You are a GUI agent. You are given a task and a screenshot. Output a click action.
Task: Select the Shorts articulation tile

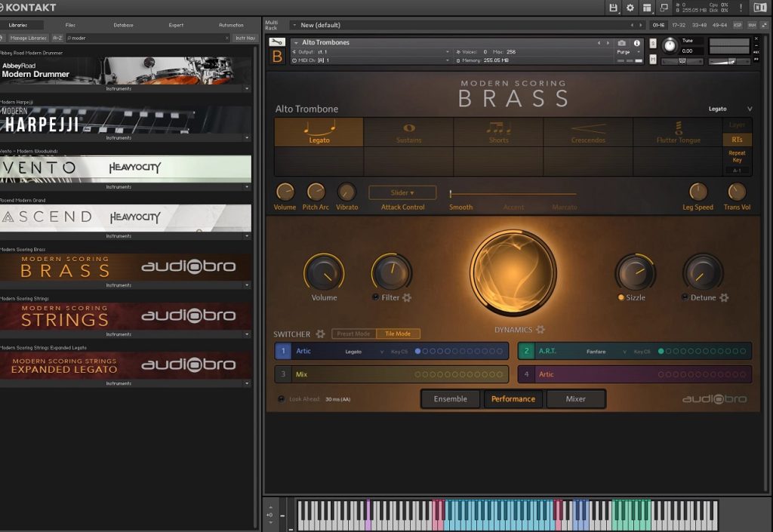[498, 132]
